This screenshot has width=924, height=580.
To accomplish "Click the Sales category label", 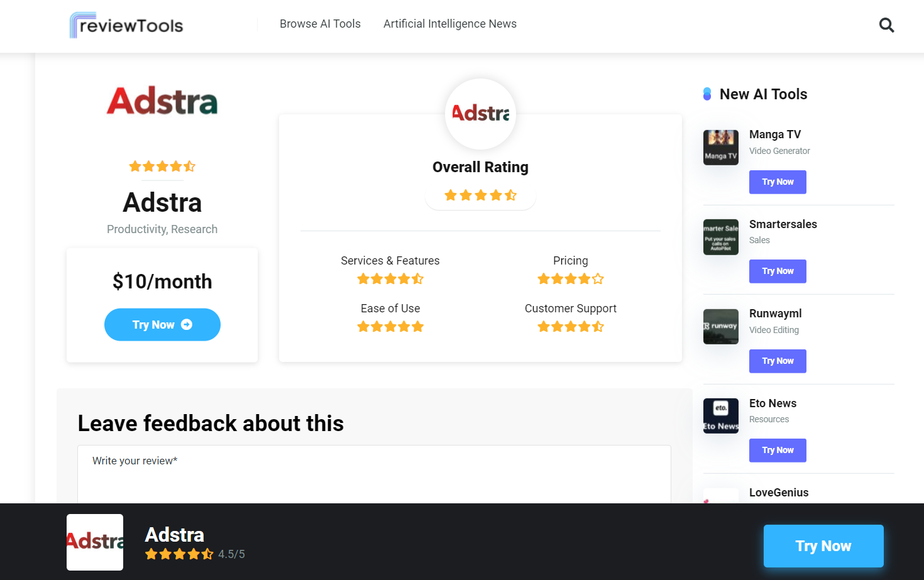I will [759, 240].
